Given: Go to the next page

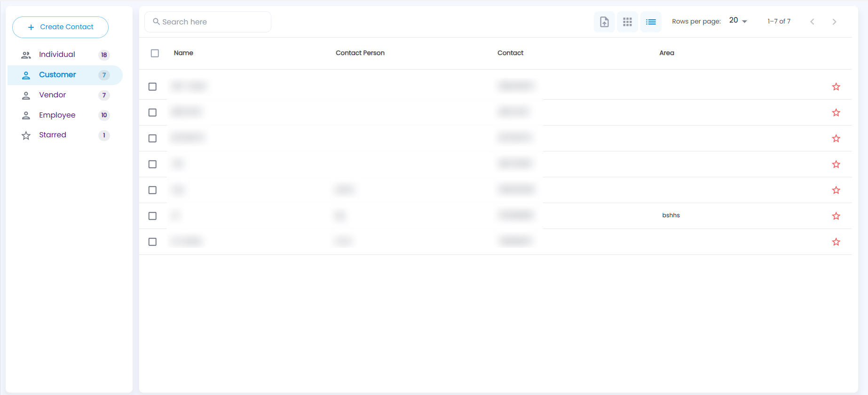Looking at the screenshot, I should tap(834, 22).
